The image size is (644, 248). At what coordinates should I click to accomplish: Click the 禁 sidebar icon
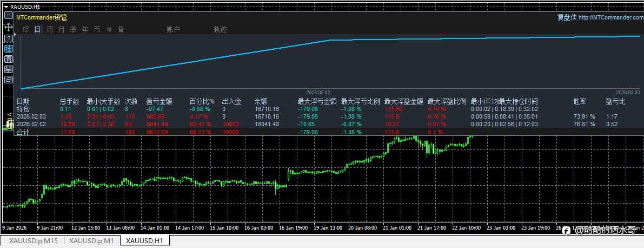(x=8, y=69)
